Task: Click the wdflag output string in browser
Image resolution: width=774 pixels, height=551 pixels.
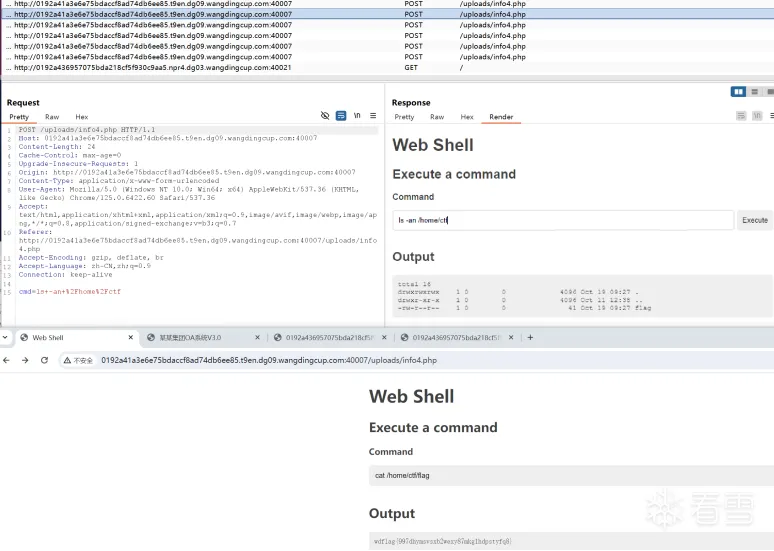Action: point(442,542)
